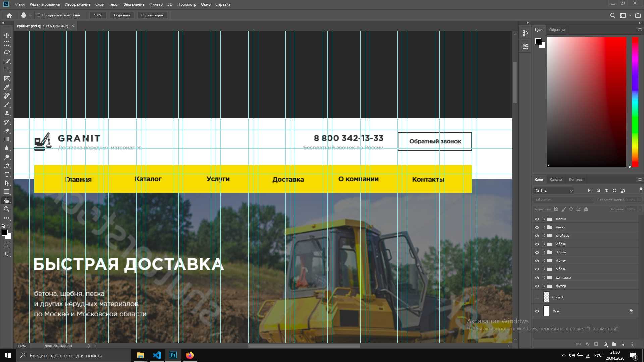Open the Hand tool preset dropdown arrow
The width and height of the screenshot is (644, 362).
30,15
